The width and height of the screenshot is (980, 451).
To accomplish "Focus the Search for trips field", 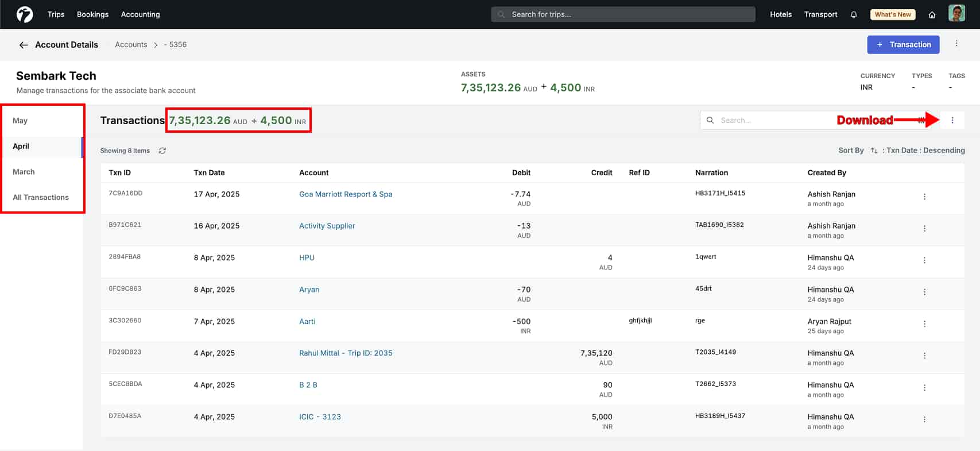I will tap(623, 14).
